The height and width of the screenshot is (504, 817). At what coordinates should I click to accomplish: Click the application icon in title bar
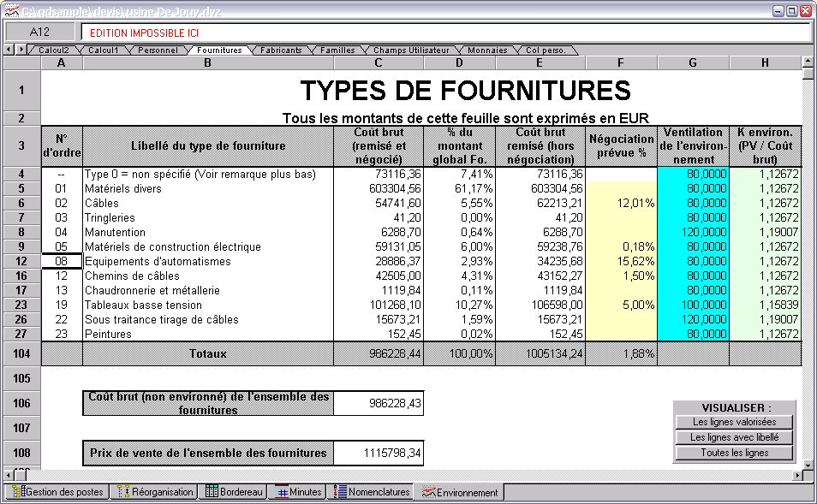[x=12, y=11]
